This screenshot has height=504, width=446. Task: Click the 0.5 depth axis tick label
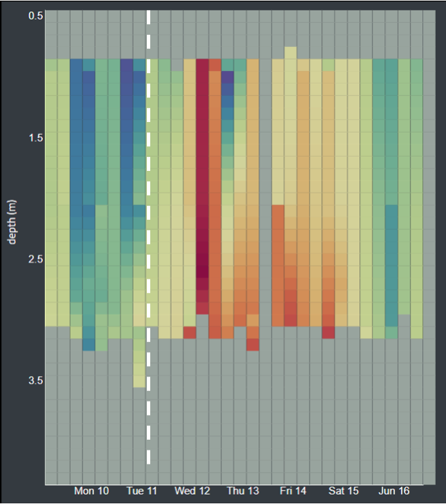click(36, 15)
